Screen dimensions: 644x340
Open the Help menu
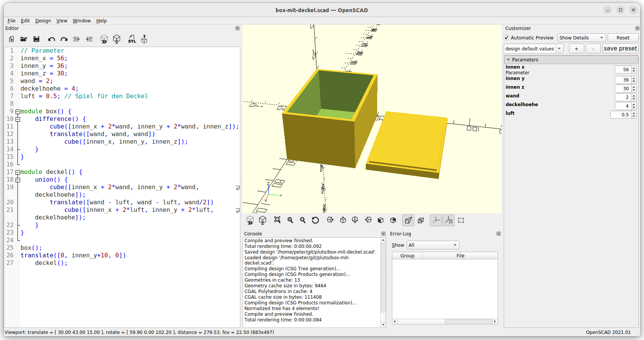pyautogui.click(x=101, y=21)
